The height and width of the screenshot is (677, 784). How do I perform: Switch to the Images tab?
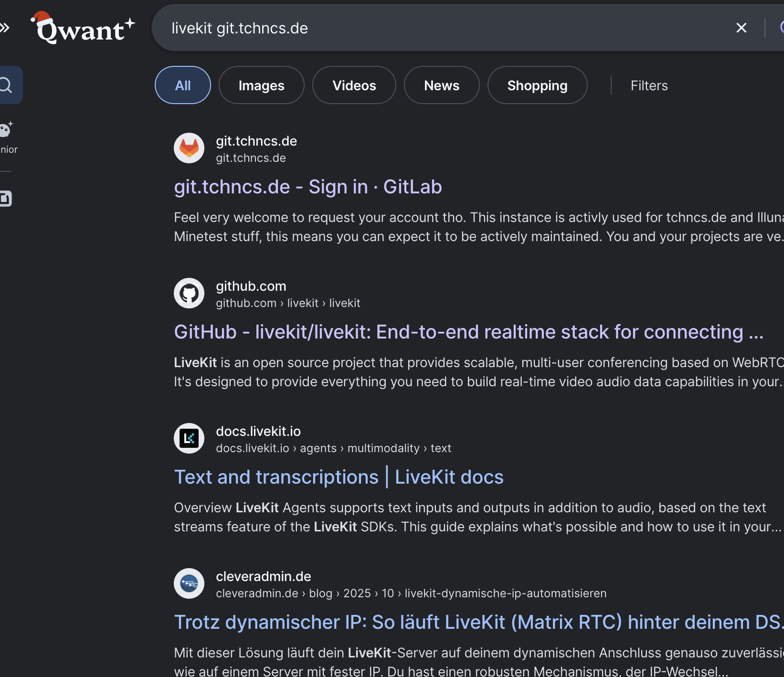click(261, 85)
